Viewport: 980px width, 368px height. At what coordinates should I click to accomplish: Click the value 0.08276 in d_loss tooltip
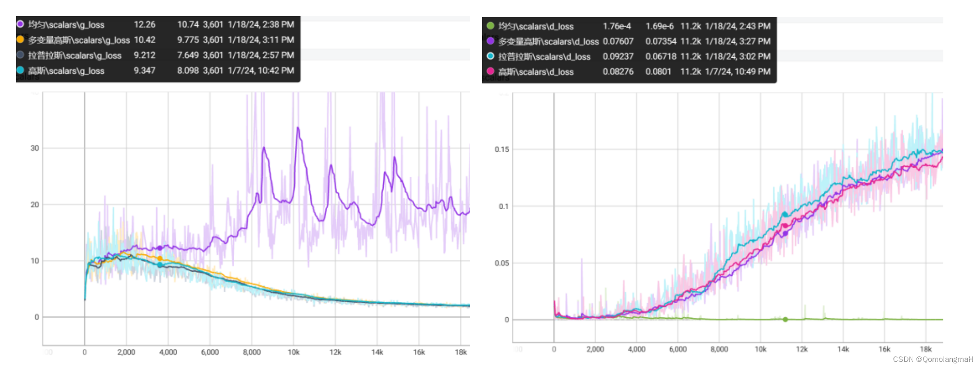pyautogui.click(x=618, y=72)
